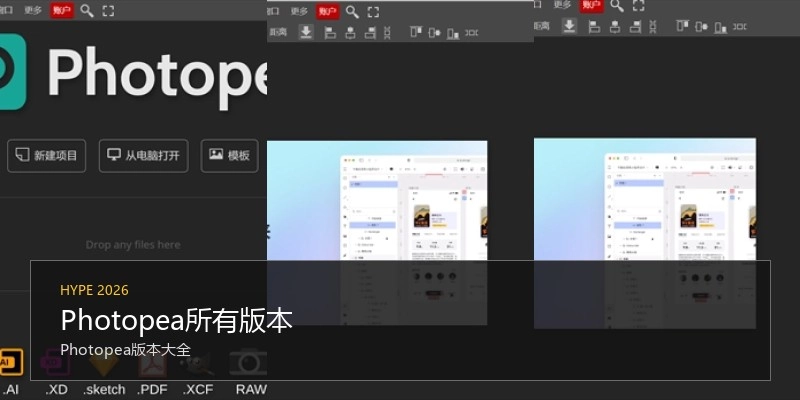Align right edges icon in middle panel

(370, 33)
